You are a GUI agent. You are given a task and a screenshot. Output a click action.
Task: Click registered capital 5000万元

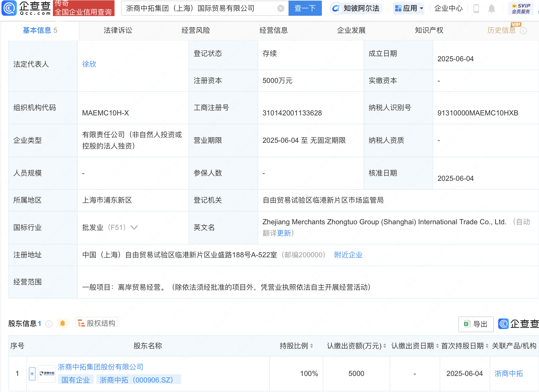click(278, 81)
